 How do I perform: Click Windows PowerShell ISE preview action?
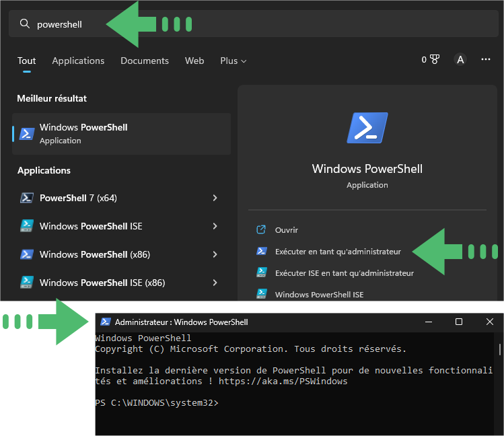point(319,295)
